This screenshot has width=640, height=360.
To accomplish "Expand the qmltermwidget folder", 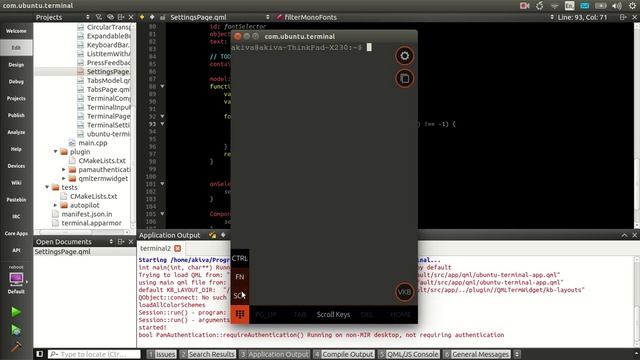I will tap(64, 178).
